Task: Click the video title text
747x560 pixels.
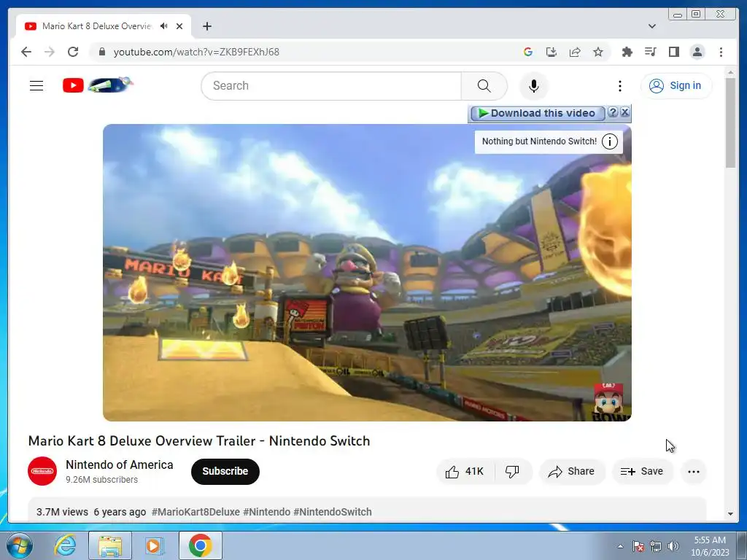Action: (x=199, y=441)
